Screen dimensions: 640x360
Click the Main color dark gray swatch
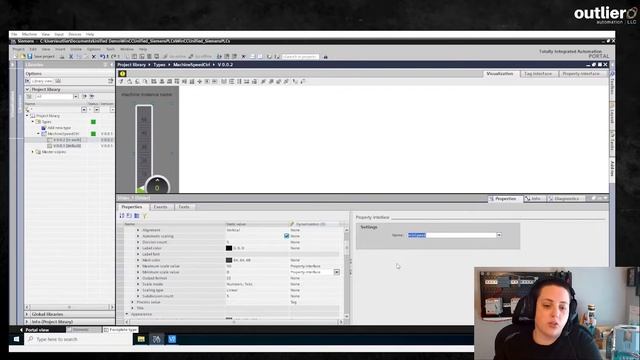pyautogui.click(x=229, y=260)
